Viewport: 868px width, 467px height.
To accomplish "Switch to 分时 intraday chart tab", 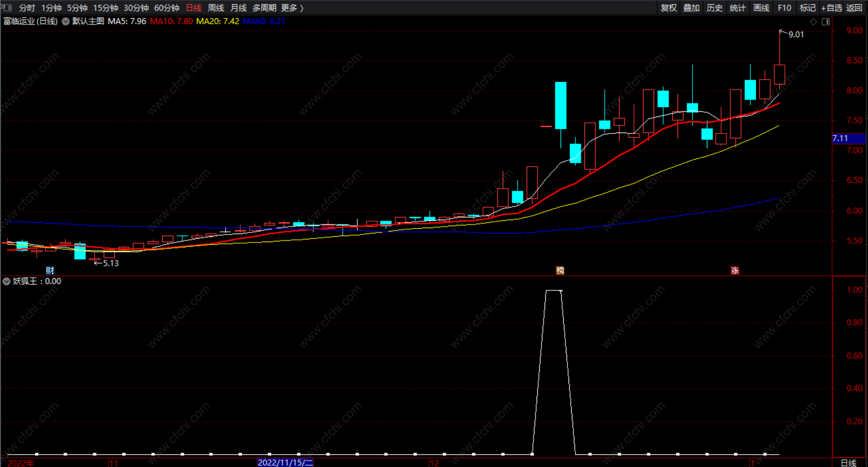I will pos(27,8).
